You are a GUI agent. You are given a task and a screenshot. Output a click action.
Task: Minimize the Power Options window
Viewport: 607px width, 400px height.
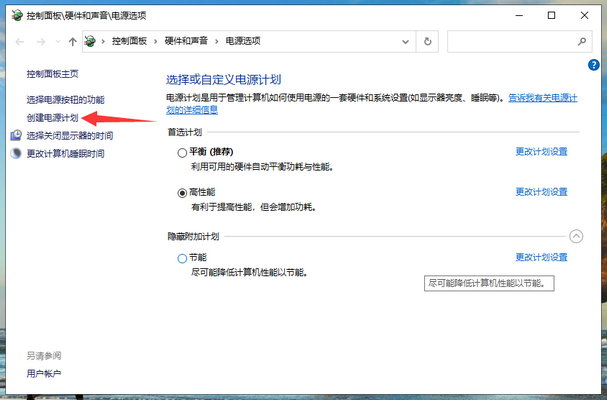pos(519,15)
